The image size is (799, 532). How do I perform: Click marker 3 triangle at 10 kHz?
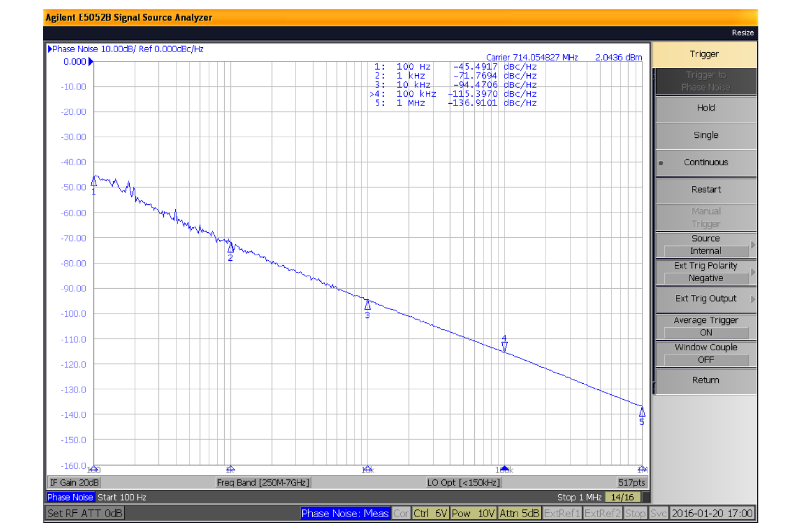click(x=368, y=305)
